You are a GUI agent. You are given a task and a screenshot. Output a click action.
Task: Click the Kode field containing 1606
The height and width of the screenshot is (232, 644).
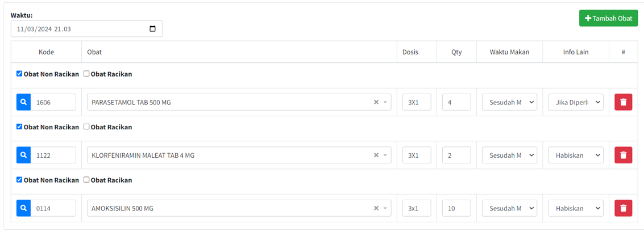click(53, 102)
